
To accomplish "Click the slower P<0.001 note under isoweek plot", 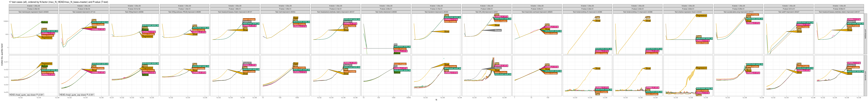I will pyautogui.click(x=77, y=95).
